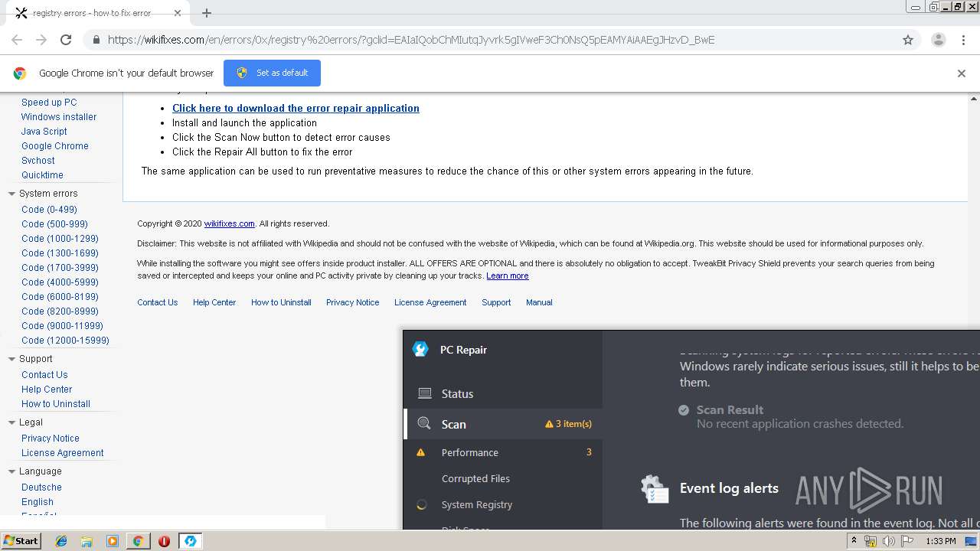Image resolution: width=980 pixels, height=551 pixels.
Task: Open error Code (4000-5999) link
Action: coord(60,282)
